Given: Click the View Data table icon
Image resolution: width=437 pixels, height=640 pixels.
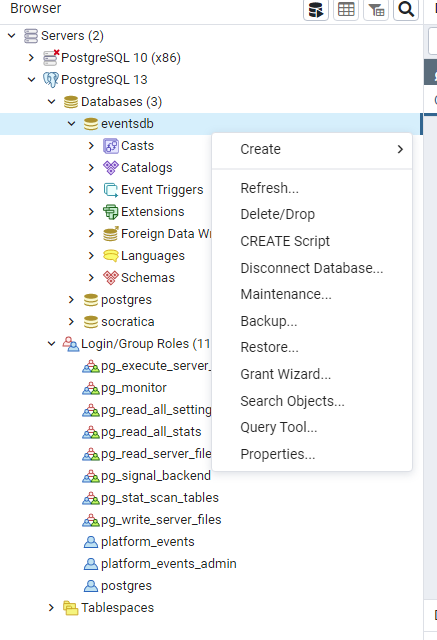Looking at the screenshot, I should point(346,9).
